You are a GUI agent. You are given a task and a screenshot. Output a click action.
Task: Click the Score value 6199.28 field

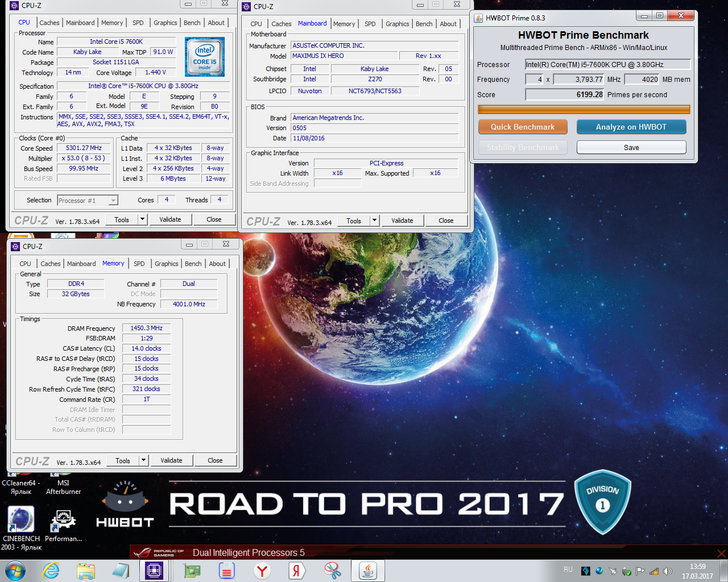565,94
